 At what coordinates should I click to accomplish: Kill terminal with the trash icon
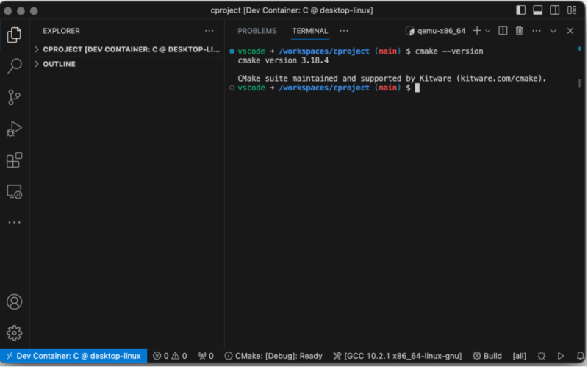click(519, 31)
